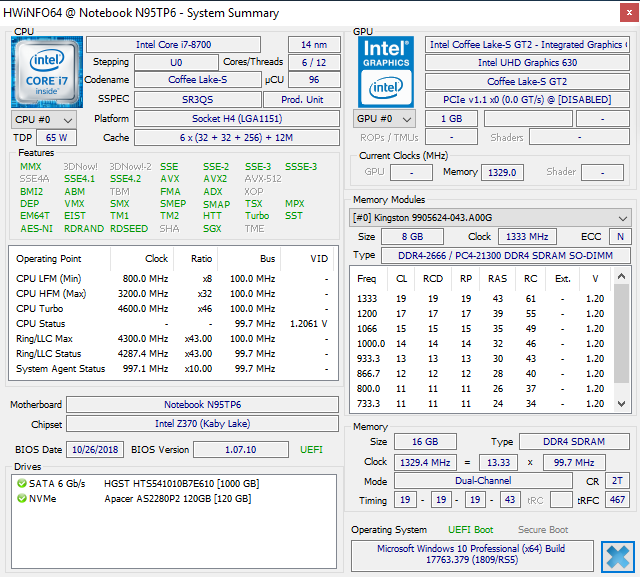This screenshot has height=577, width=640.
Task: Click the BIOS Date 10/26/2018 field
Action: tap(95, 450)
